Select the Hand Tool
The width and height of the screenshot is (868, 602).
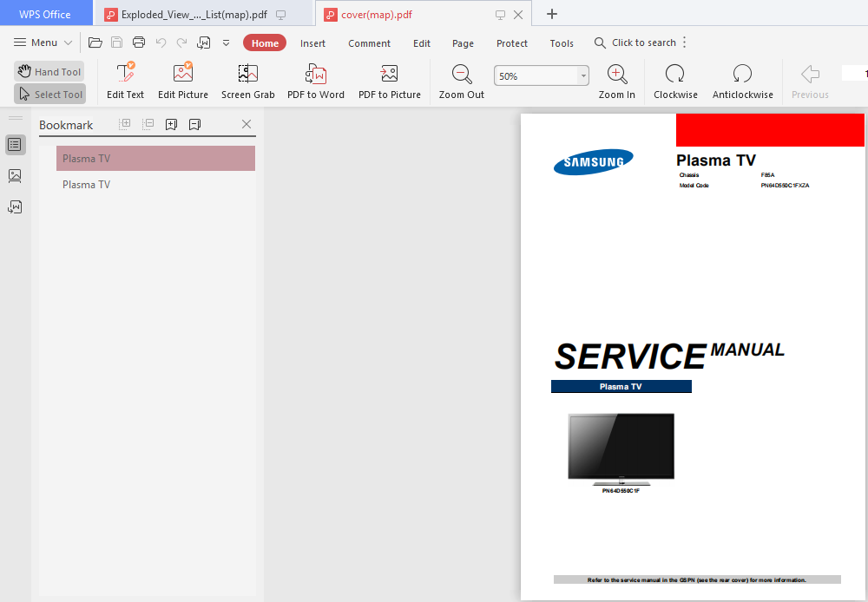tap(49, 71)
